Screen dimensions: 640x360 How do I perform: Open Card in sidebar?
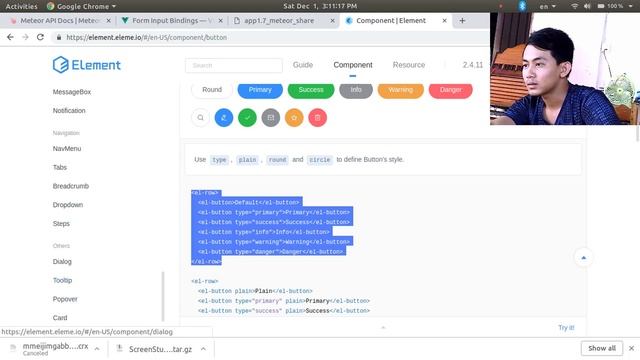tap(60, 318)
